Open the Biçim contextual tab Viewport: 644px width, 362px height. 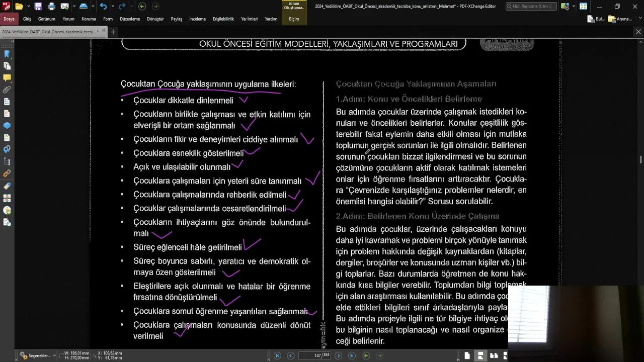(294, 19)
